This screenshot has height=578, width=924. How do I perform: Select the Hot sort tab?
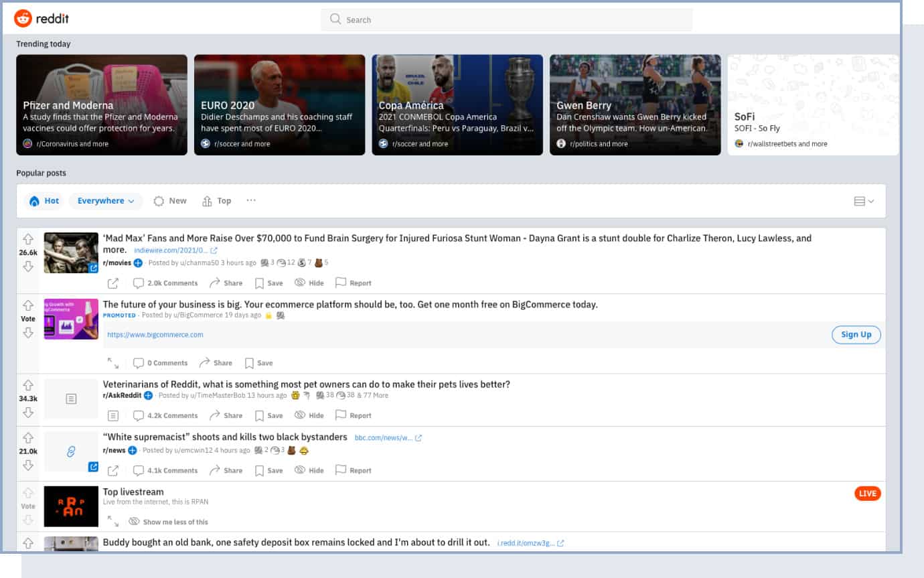[44, 201]
